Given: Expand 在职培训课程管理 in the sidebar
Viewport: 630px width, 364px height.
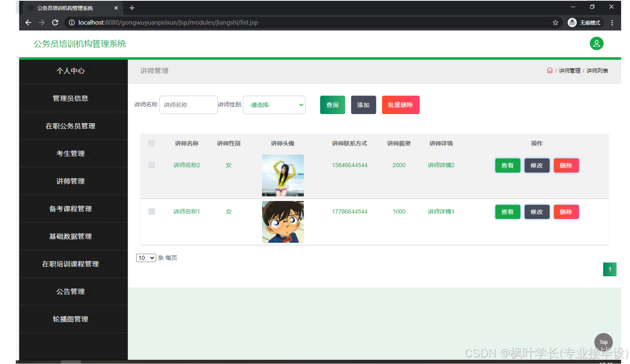Looking at the screenshot, I should point(73,264).
